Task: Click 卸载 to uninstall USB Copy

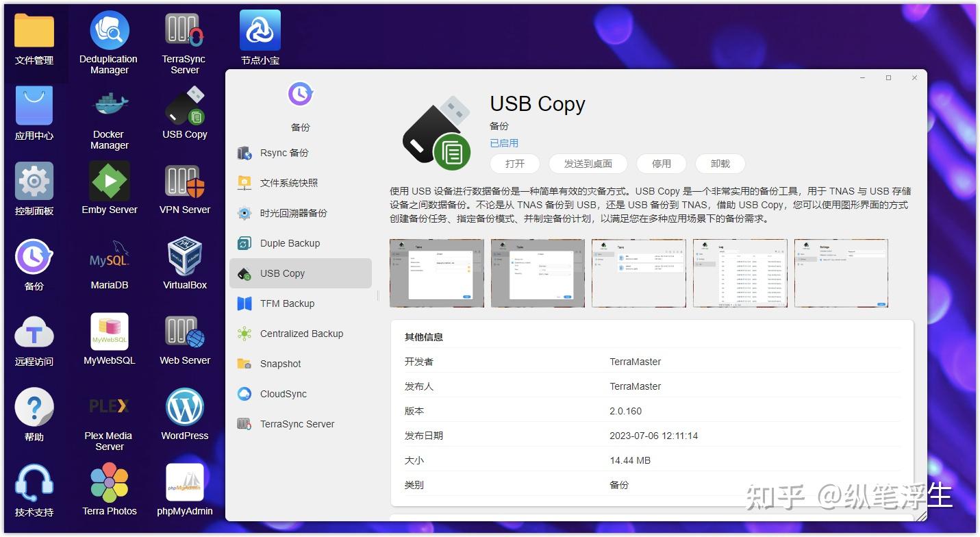Action: 720,164
